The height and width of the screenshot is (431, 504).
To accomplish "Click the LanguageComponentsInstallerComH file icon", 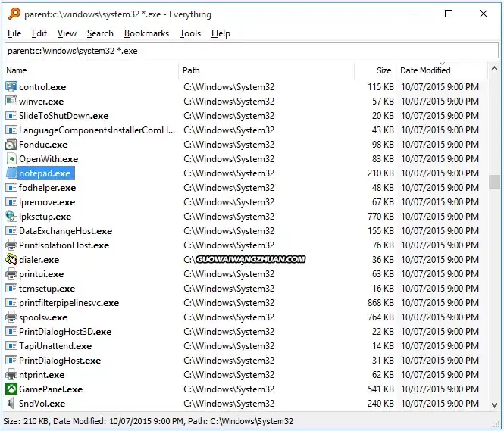I will click(x=11, y=130).
